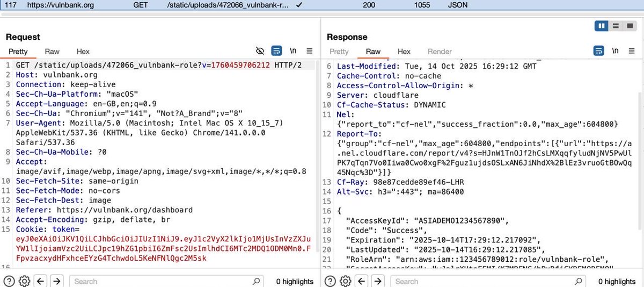Focus the Request search field
Screen dimensions: 644x287
click(x=166, y=281)
